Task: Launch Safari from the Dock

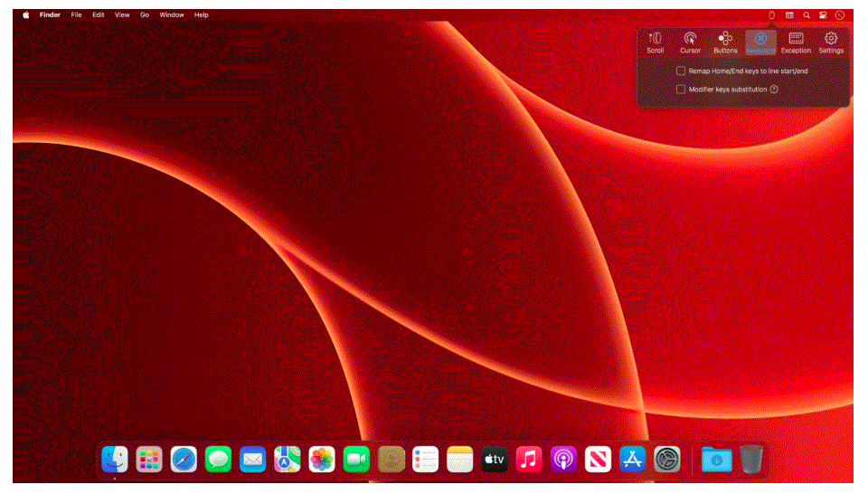Action: (x=184, y=459)
